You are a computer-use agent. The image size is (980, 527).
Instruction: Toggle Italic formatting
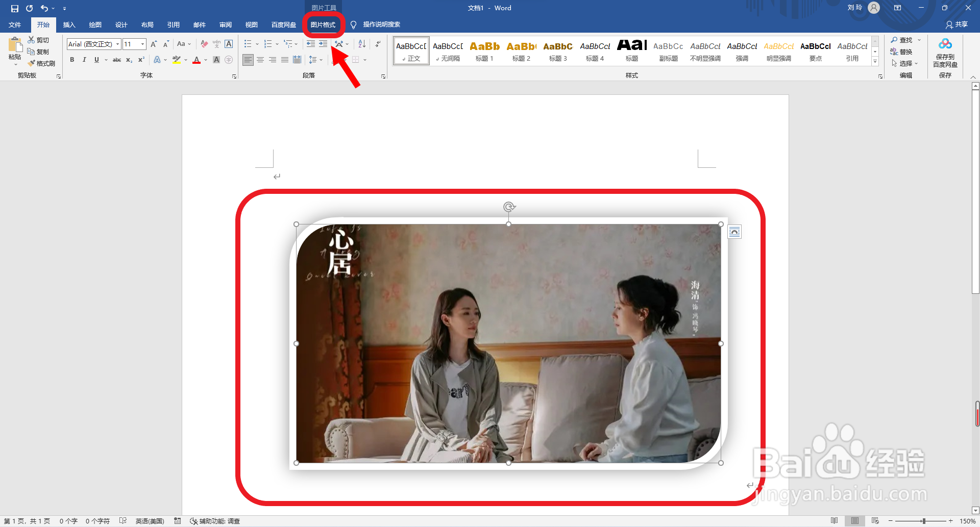tap(84, 60)
